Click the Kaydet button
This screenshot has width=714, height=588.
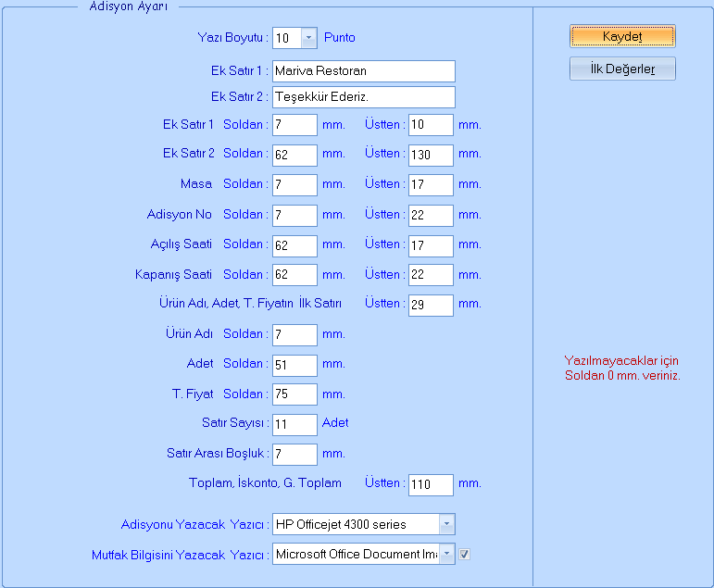pos(622,36)
